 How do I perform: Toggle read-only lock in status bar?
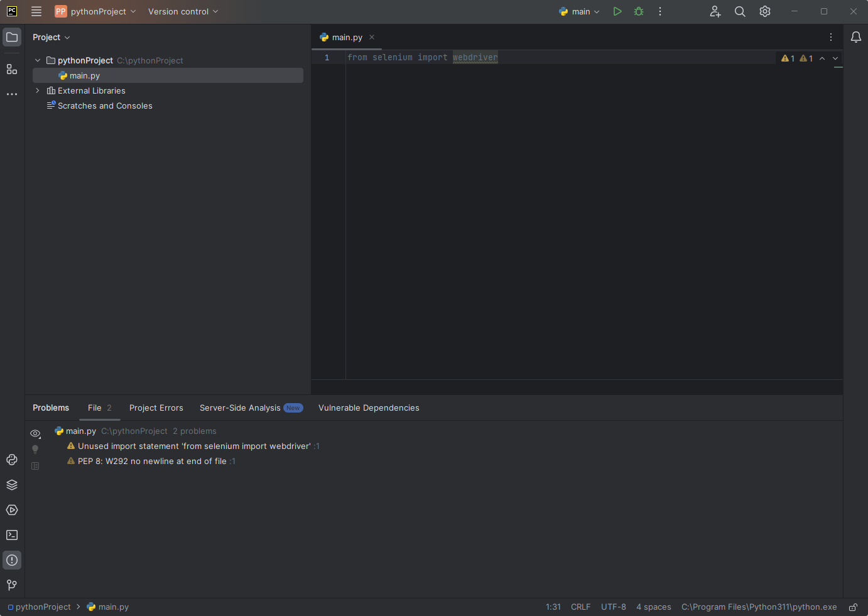pyautogui.click(x=853, y=607)
